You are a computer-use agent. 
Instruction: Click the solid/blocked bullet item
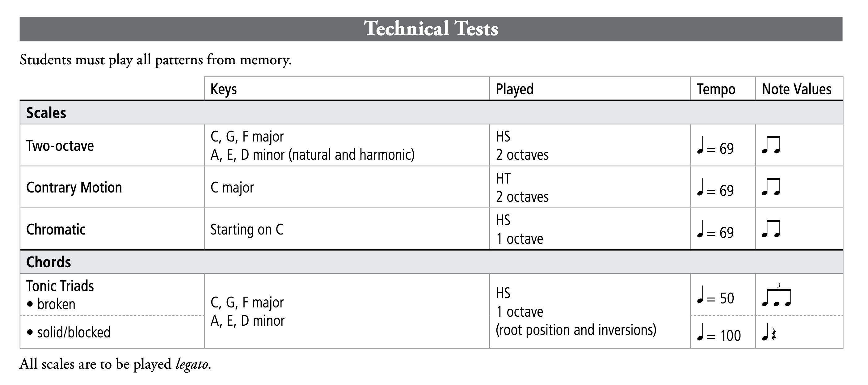[68, 332]
